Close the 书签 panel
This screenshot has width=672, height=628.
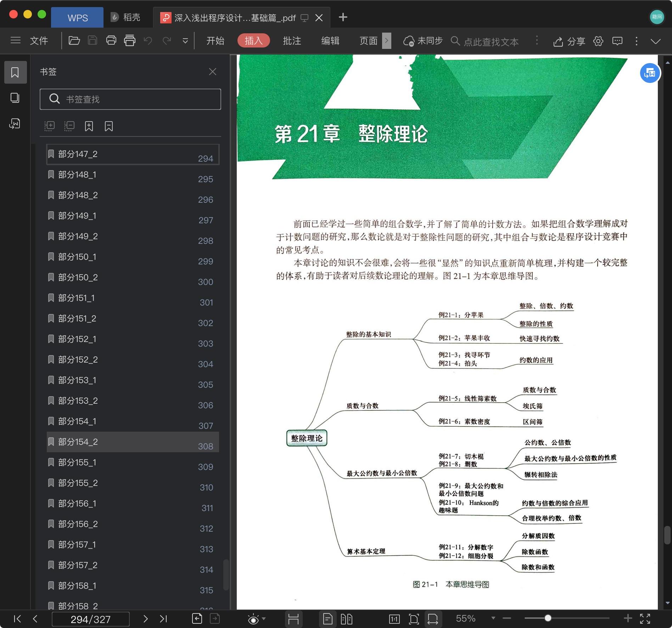click(213, 72)
